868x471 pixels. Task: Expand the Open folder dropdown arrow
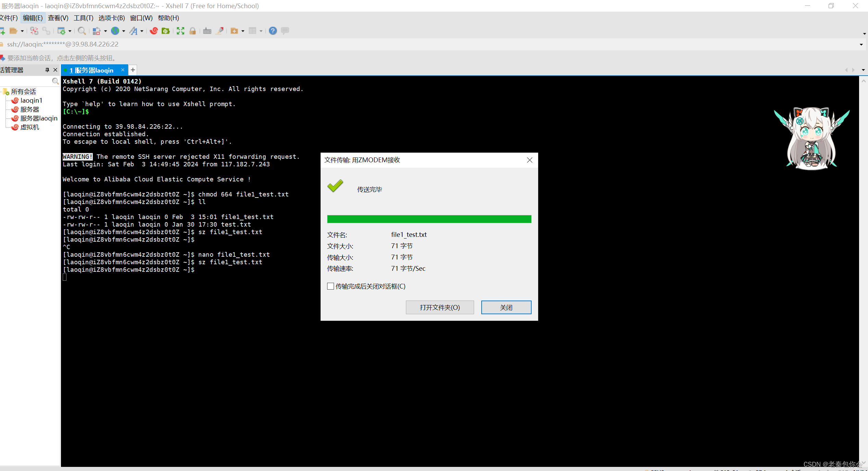[22, 31]
